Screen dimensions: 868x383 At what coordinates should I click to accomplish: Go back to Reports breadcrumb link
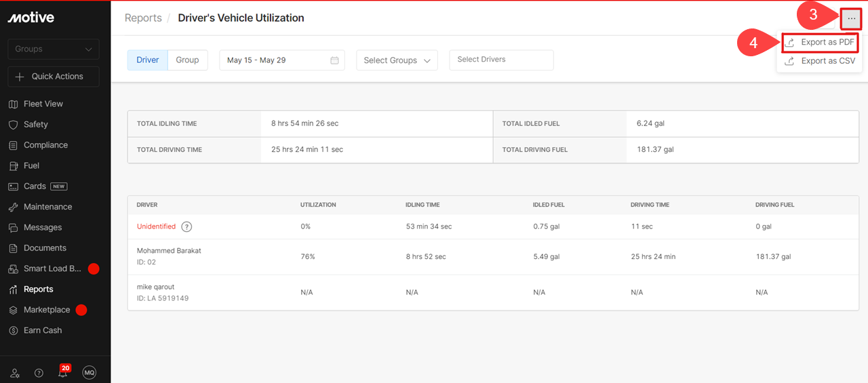143,18
